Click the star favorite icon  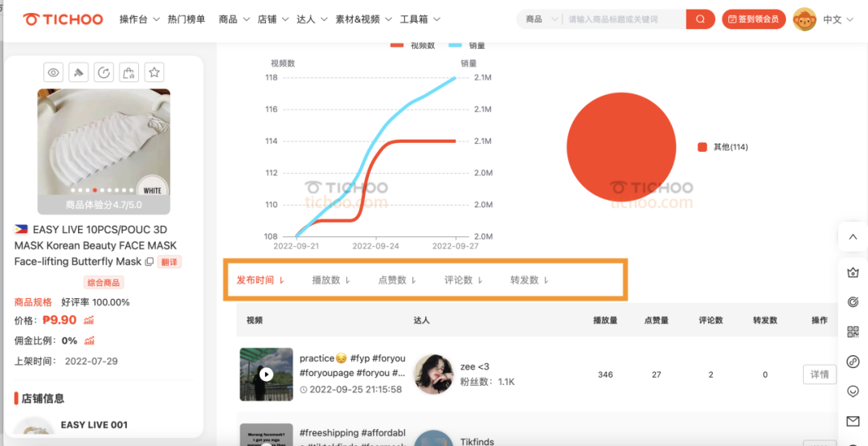click(154, 72)
